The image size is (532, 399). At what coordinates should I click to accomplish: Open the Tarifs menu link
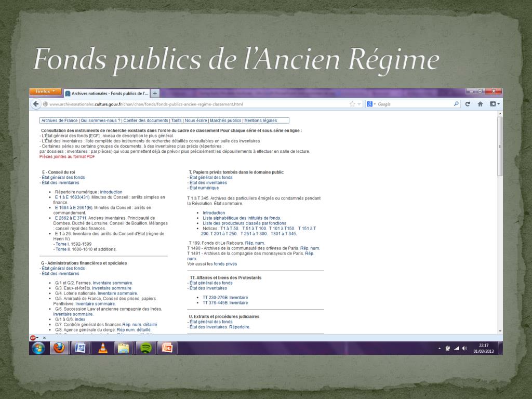(x=177, y=121)
